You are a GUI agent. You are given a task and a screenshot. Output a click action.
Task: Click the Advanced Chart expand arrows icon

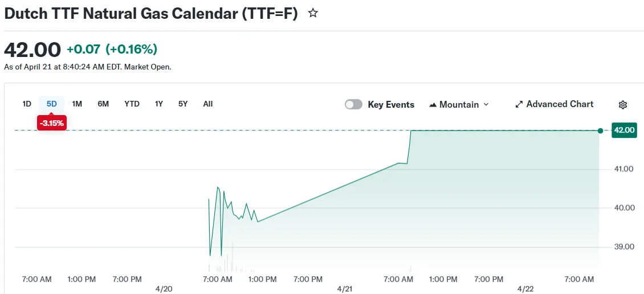519,104
